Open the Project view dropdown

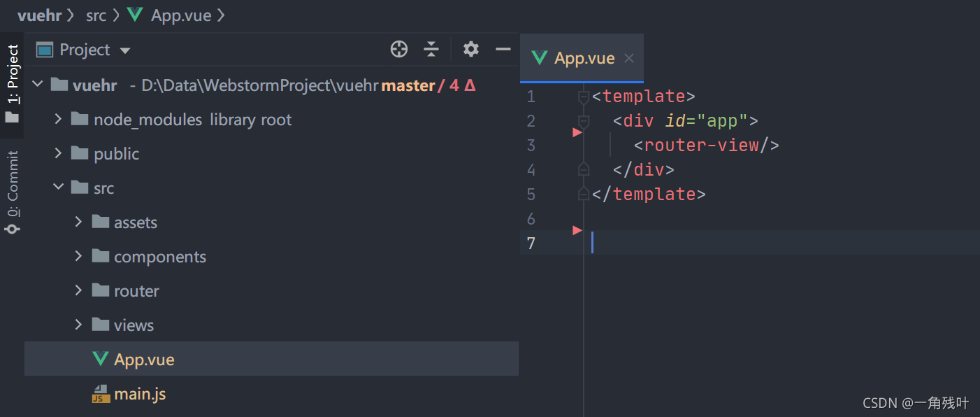(125, 50)
